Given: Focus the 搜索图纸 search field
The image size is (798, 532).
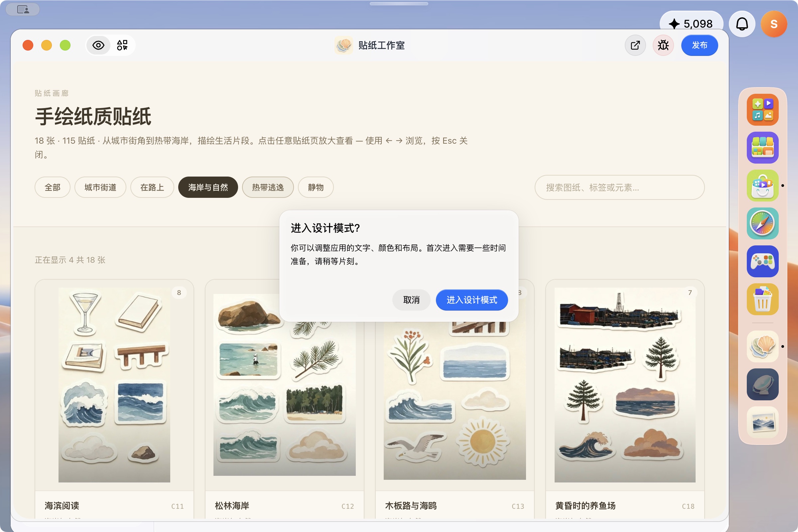Looking at the screenshot, I should [x=619, y=187].
